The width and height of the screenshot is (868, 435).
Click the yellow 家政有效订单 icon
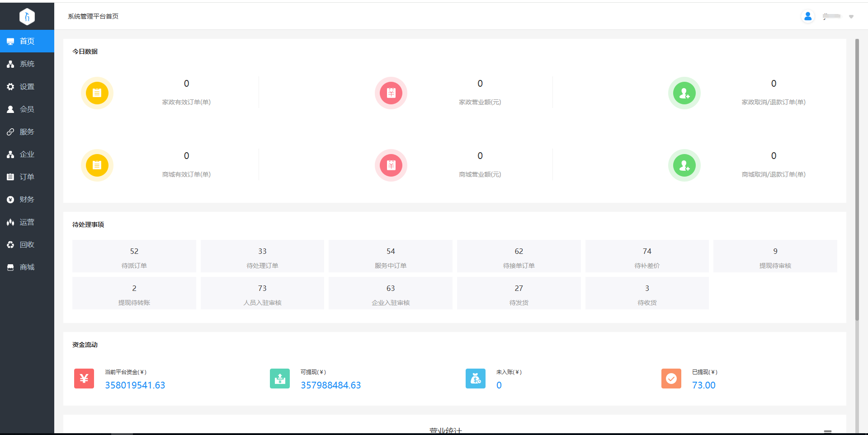click(97, 93)
